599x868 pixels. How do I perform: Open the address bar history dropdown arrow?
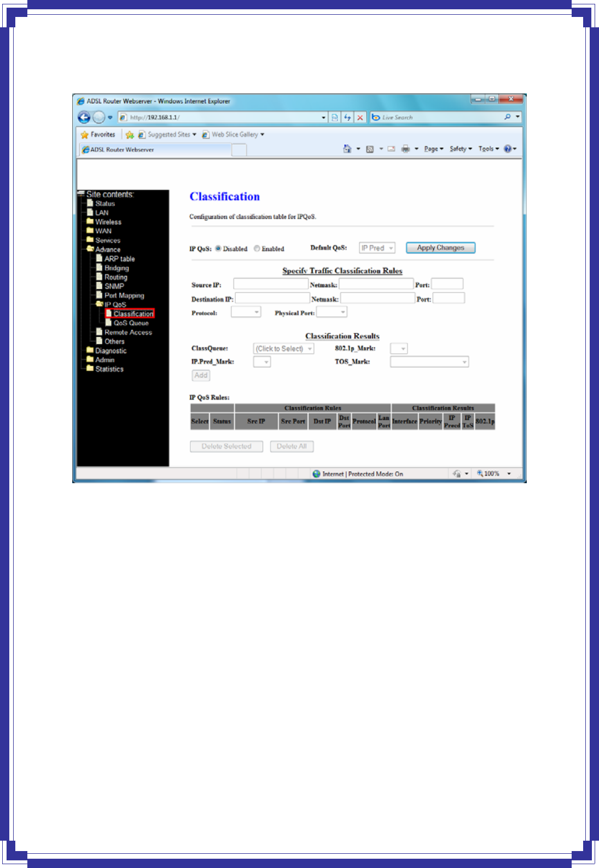coord(323,117)
